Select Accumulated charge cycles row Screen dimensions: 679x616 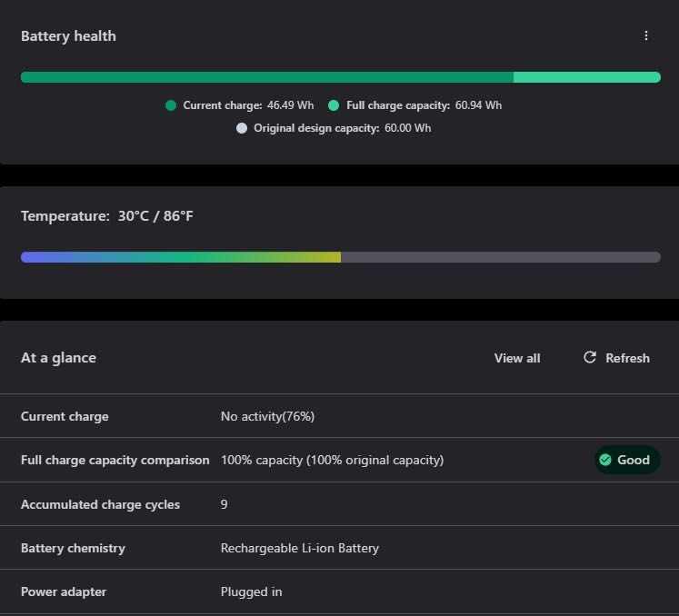[x=340, y=504]
